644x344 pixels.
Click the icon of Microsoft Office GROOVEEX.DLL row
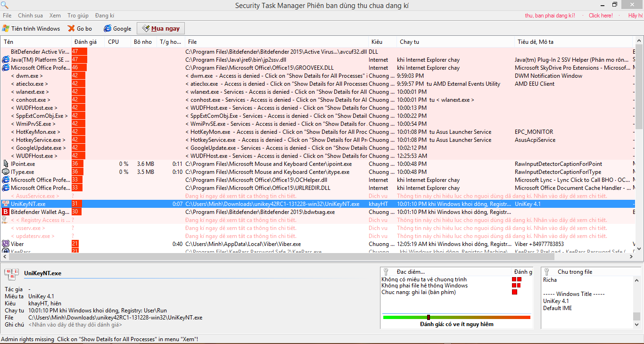pyautogui.click(x=6, y=68)
